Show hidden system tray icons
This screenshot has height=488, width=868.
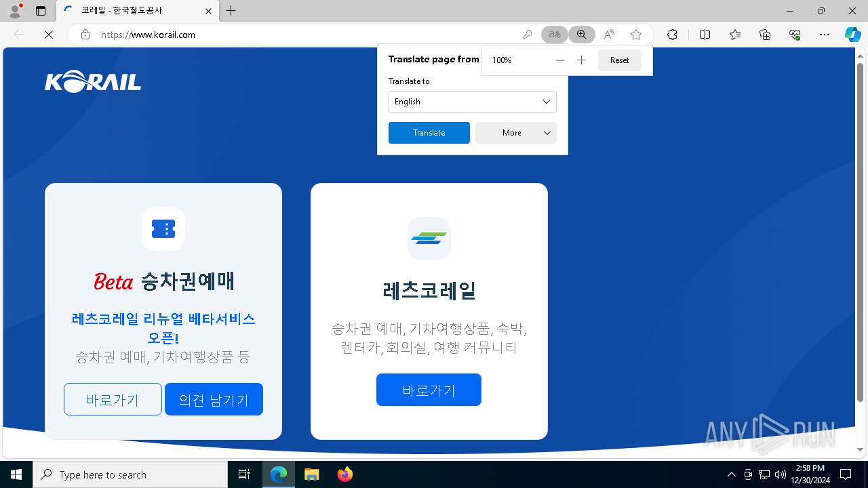point(731,474)
